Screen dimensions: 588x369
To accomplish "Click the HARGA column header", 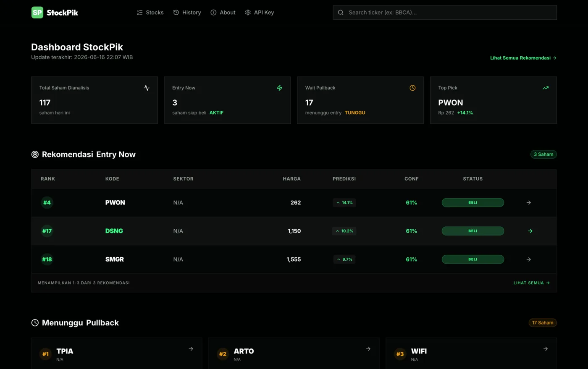I will (292, 179).
